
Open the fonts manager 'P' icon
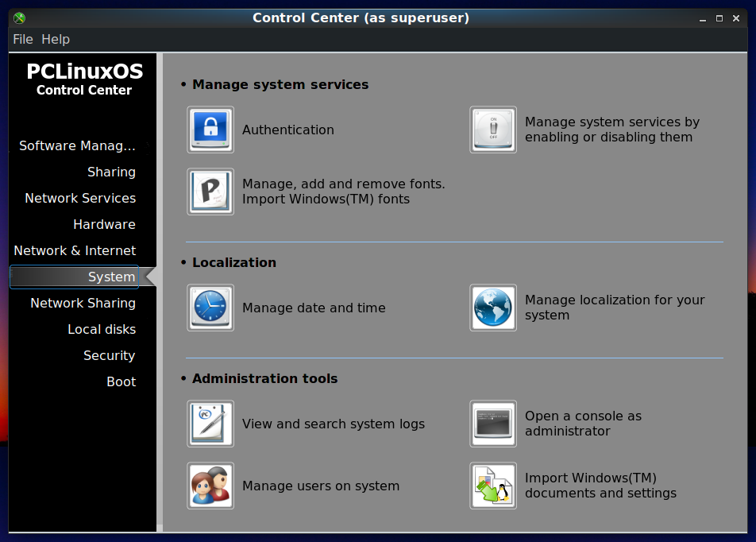(210, 192)
